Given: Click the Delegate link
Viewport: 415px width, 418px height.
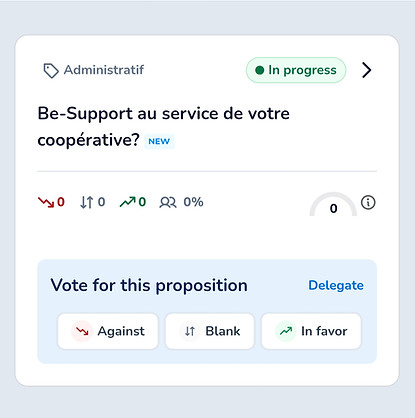Looking at the screenshot, I should [x=336, y=285].
